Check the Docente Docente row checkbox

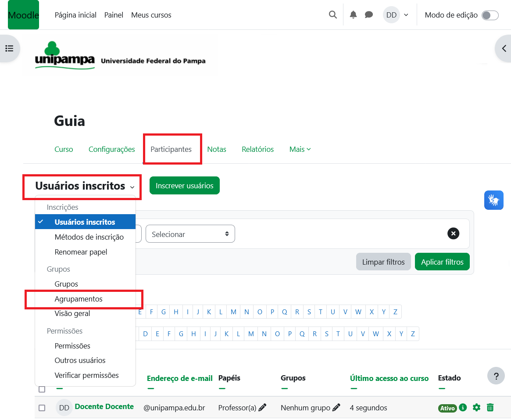point(42,408)
